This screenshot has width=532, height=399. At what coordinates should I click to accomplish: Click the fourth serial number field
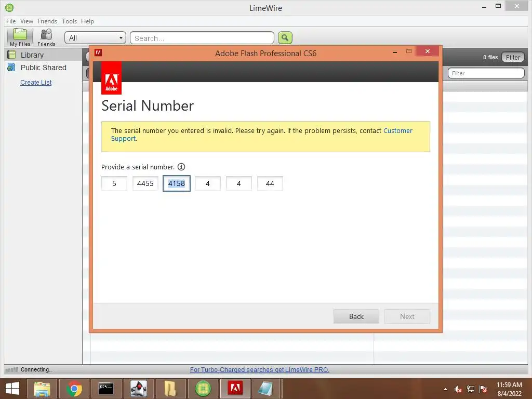[x=208, y=183]
